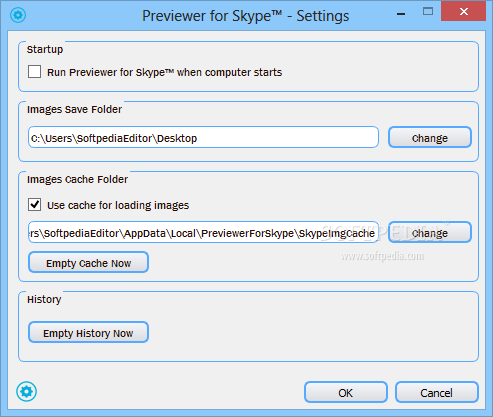Change the Images Save Folder location
The height and width of the screenshot is (417, 493).
click(x=430, y=137)
